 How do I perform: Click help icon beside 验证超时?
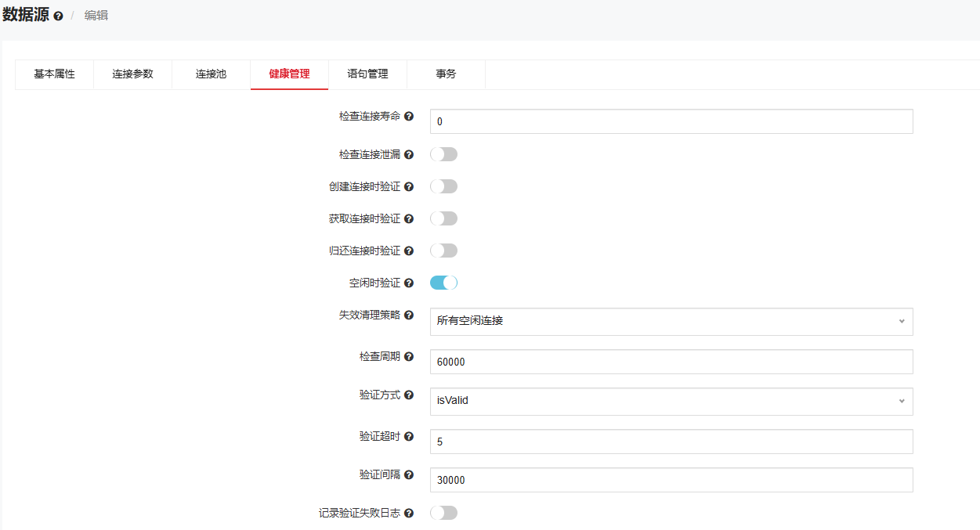[x=409, y=436]
